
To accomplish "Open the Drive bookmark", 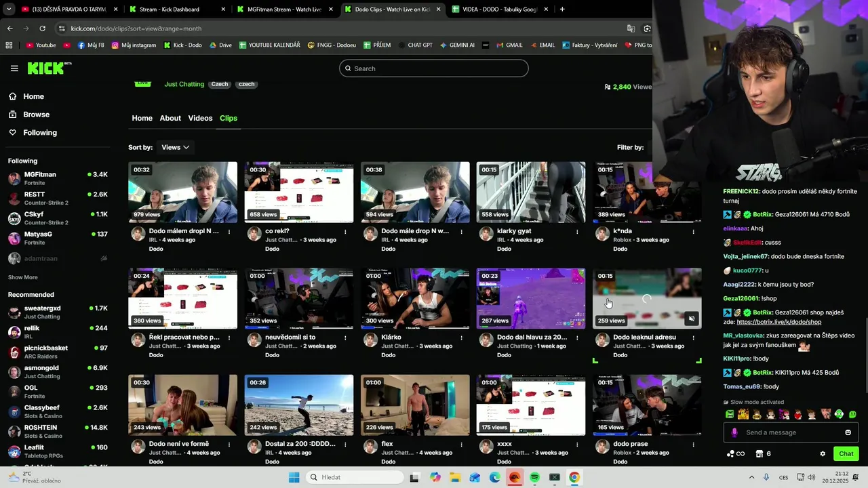I will click(220, 45).
